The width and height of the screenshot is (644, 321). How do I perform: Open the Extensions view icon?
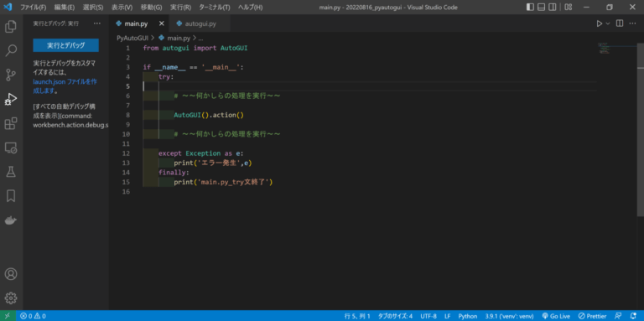click(x=11, y=123)
